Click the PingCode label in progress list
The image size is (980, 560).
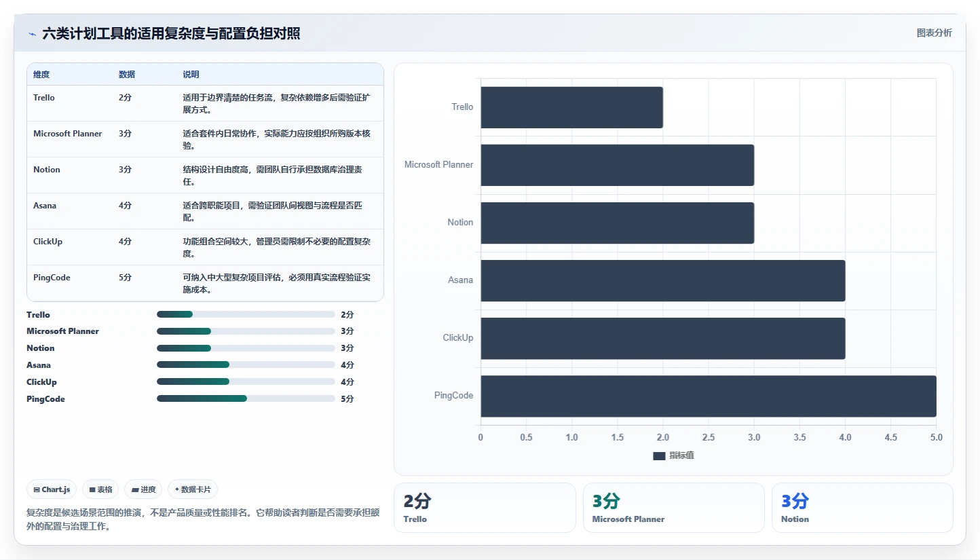pyautogui.click(x=46, y=399)
